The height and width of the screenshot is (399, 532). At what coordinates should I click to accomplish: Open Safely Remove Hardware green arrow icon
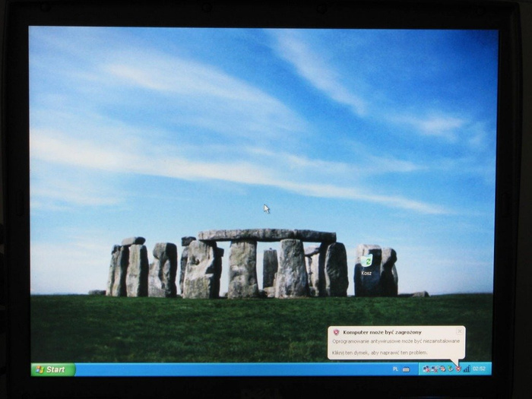(x=450, y=369)
